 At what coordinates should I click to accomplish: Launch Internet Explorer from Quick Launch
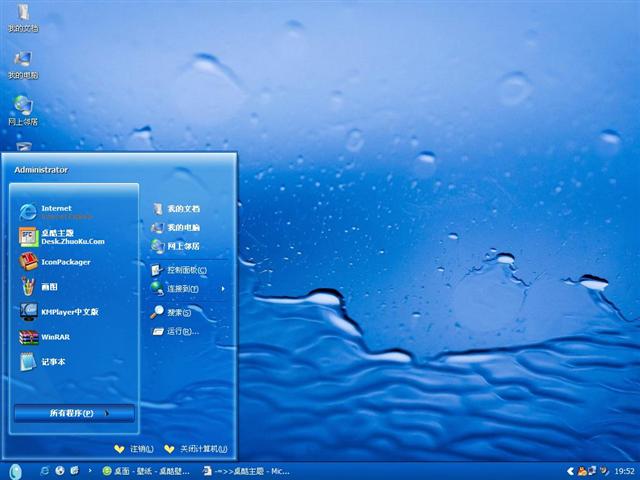point(44,471)
